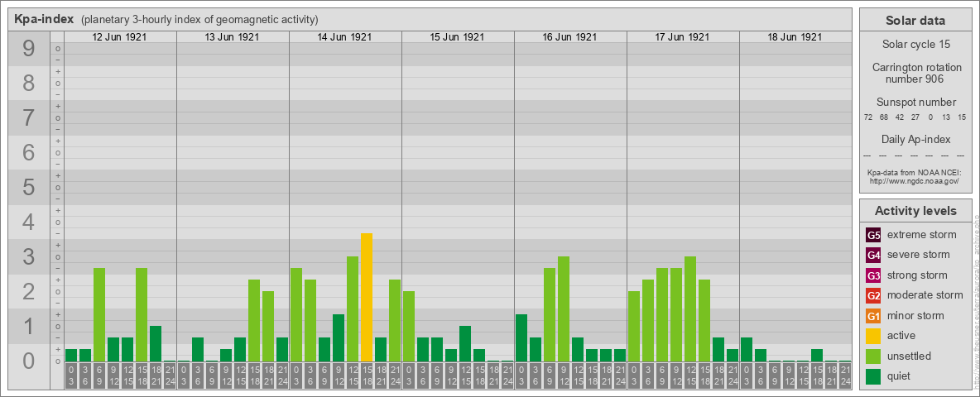Select the 17 Jun 1921 date header

(x=682, y=37)
